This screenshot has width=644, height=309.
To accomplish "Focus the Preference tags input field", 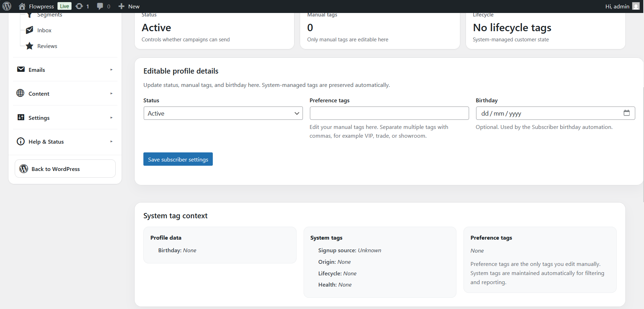I will click(389, 113).
